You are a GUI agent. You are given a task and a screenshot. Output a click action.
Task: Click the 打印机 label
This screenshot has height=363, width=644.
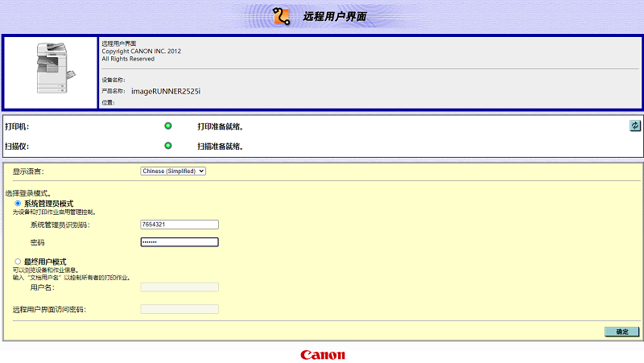(17, 126)
